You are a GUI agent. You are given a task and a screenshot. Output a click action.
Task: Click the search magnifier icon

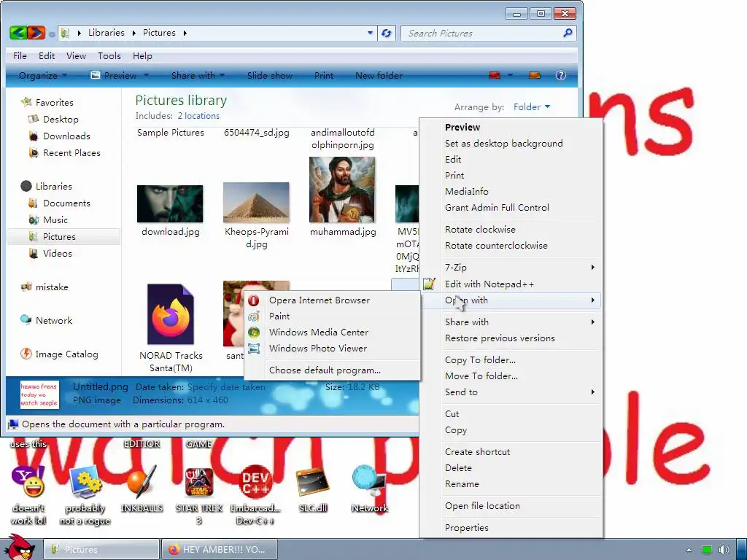coord(568,33)
